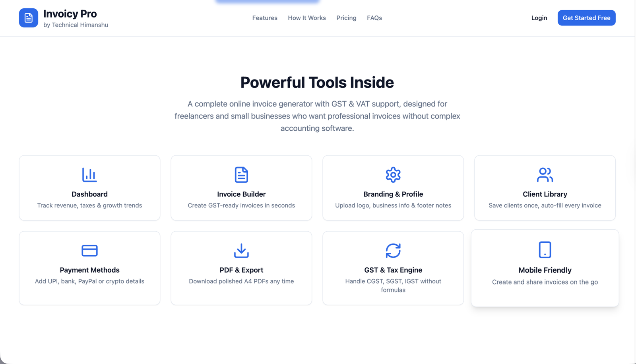
Task: Click the Client Library card description text
Action: pyautogui.click(x=545, y=205)
